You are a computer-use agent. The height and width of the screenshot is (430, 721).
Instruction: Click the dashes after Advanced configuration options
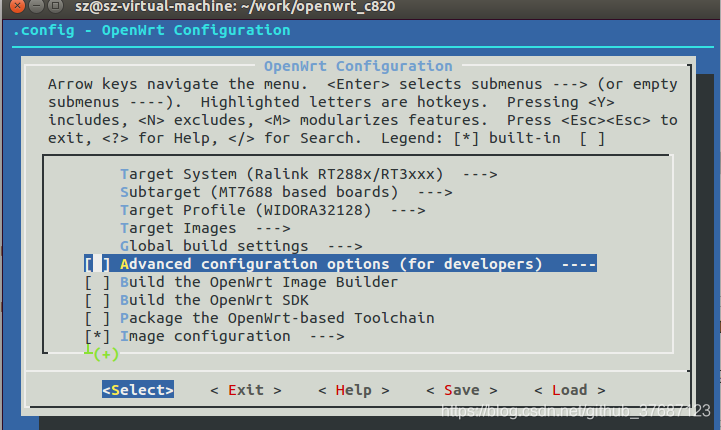pos(579,264)
